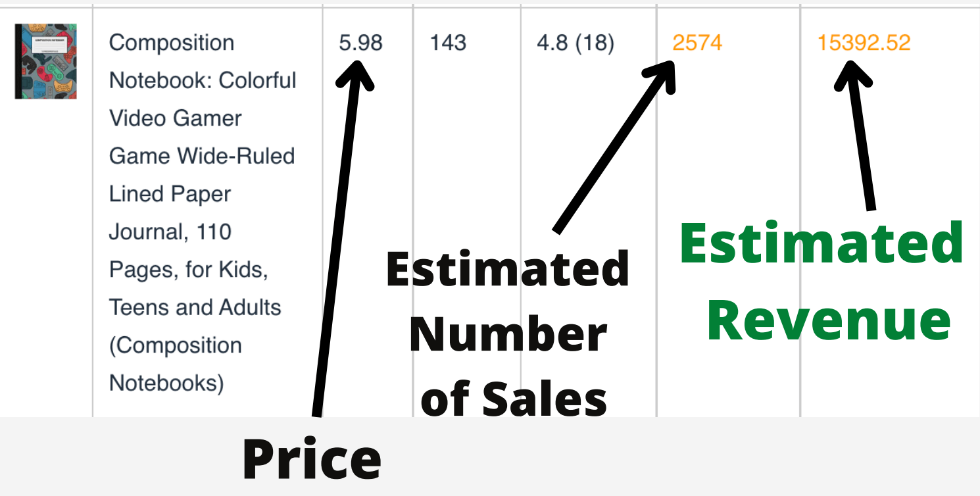980x496 pixels.
Task: Click the arrowhead pointing at 15392.52
Action: click(x=853, y=74)
